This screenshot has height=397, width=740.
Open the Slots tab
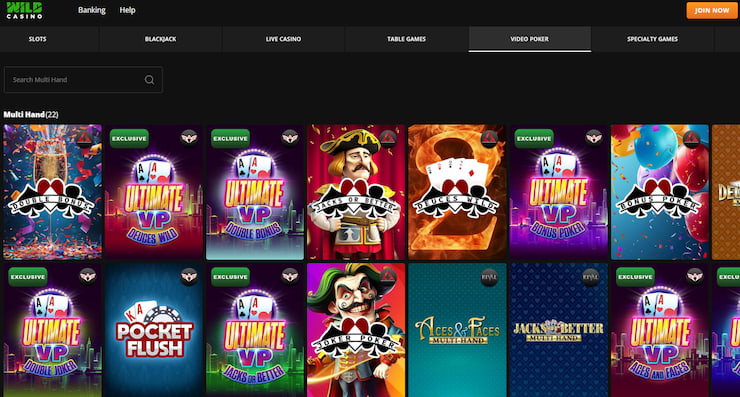click(x=38, y=39)
